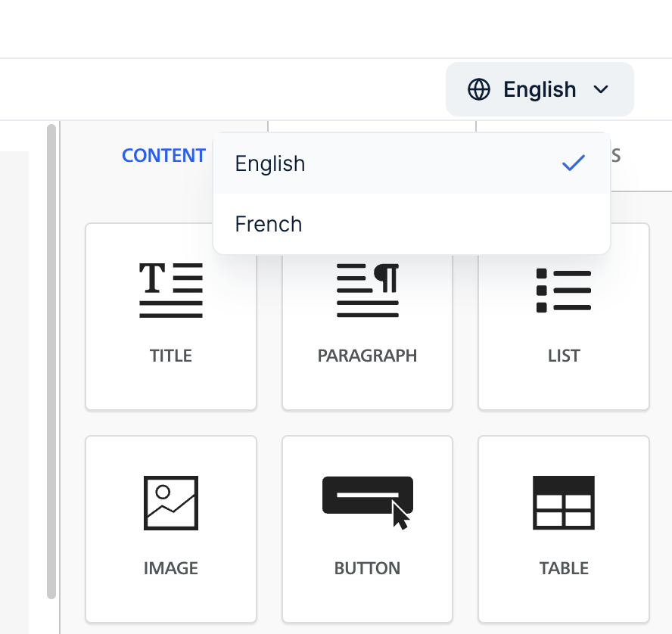
Task: Add a Button content block
Action: [x=367, y=529]
